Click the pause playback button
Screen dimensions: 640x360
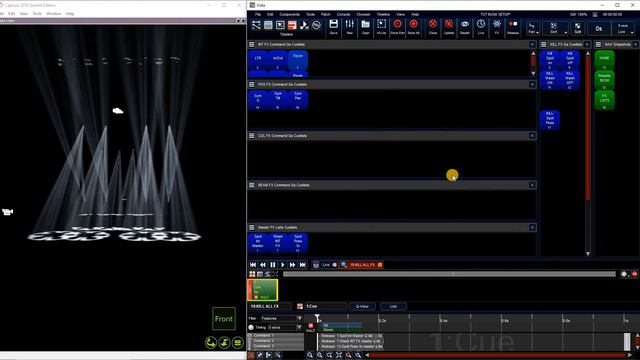[x=273, y=265]
